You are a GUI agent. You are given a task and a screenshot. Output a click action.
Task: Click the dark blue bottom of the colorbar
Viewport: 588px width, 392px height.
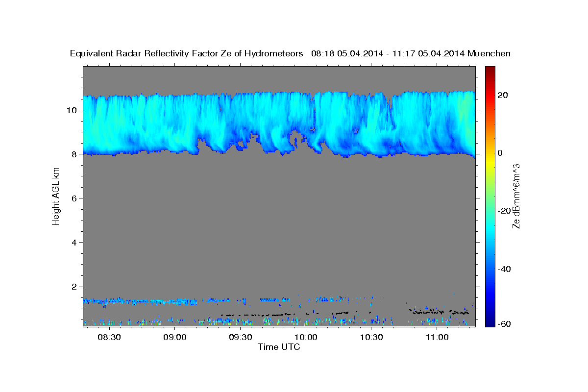tap(490, 321)
